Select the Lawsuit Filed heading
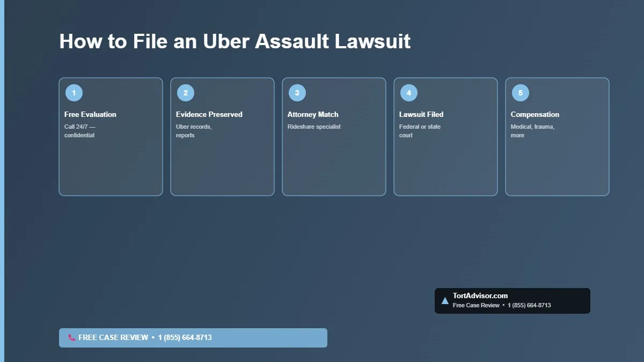The image size is (644, 362). click(421, 114)
